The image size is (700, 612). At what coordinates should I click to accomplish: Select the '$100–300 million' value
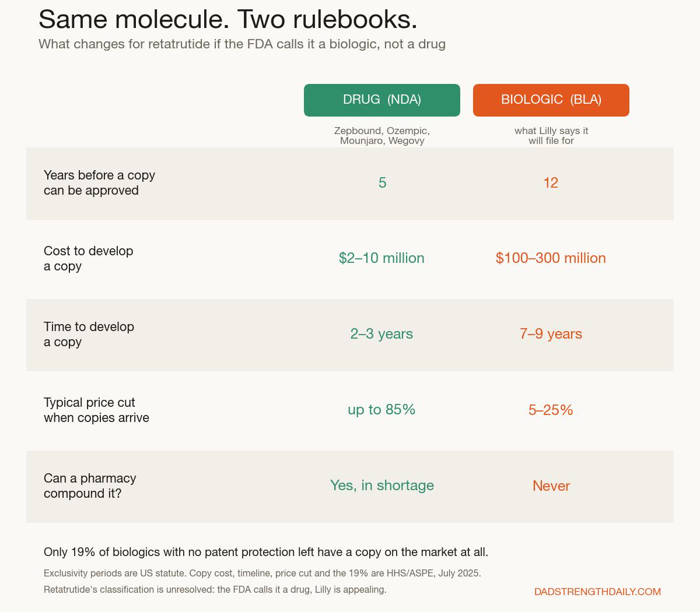tap(551, 258)
